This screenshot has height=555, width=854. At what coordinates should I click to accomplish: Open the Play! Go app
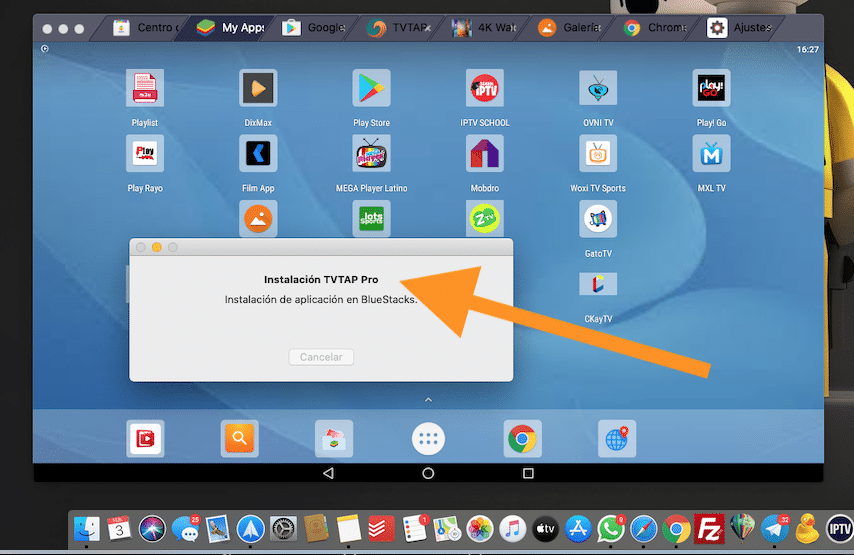711,88
